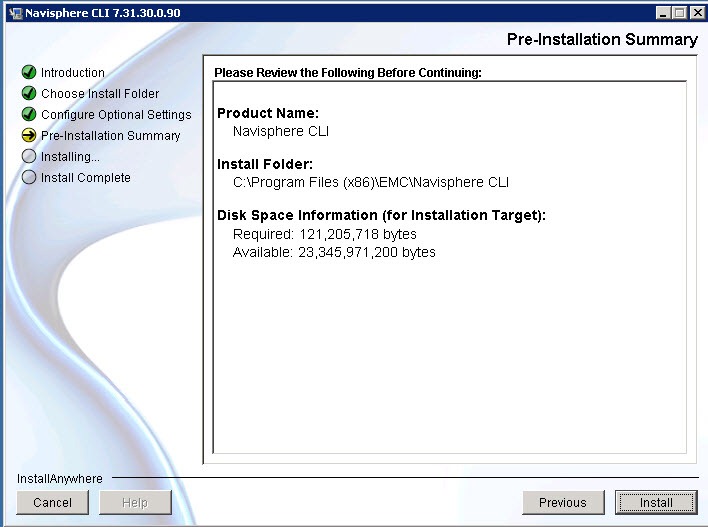The height and width of the screenshot is (527, 708).
Task: Select the Pre-Installation Summary step label
Action: coord(110,135)
